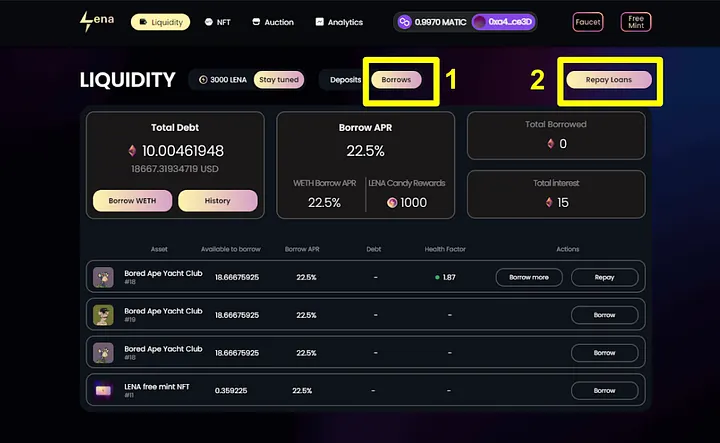The height and width of the screenshot is (443, 720).
Task: Select the Borrows toggle
Action: click(x=396, y=80)
